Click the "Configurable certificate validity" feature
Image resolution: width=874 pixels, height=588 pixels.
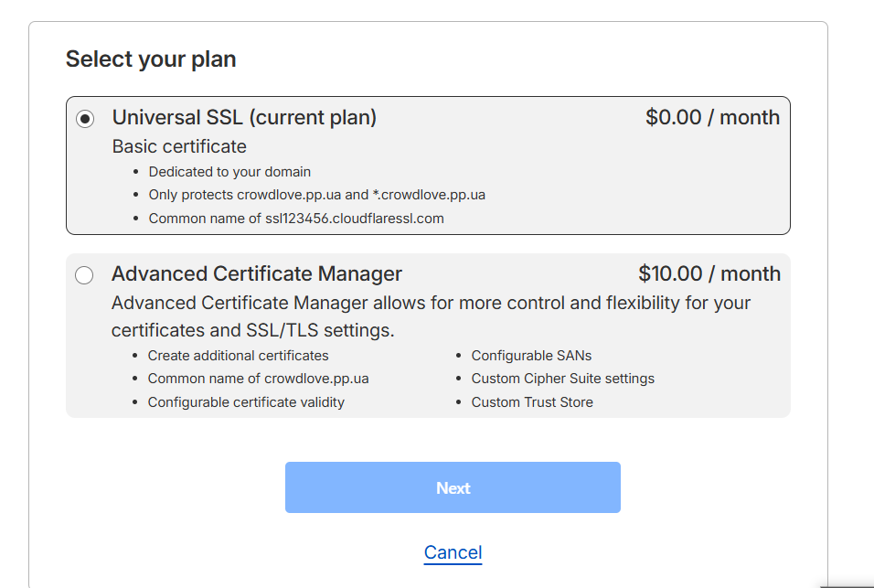coord(246,402)
